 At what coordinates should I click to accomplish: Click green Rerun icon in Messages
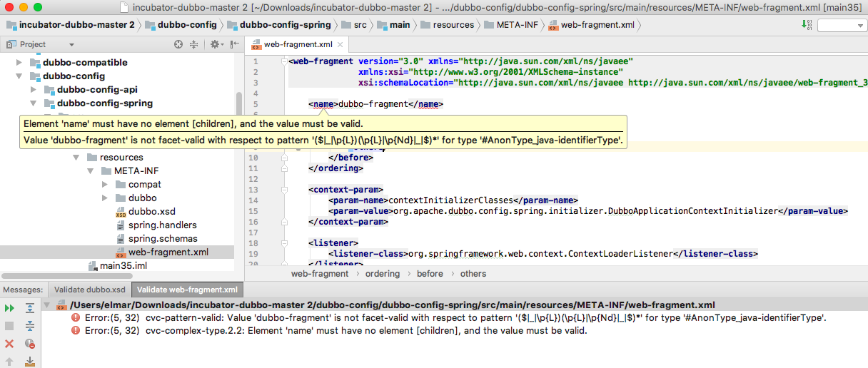(10, 308)
